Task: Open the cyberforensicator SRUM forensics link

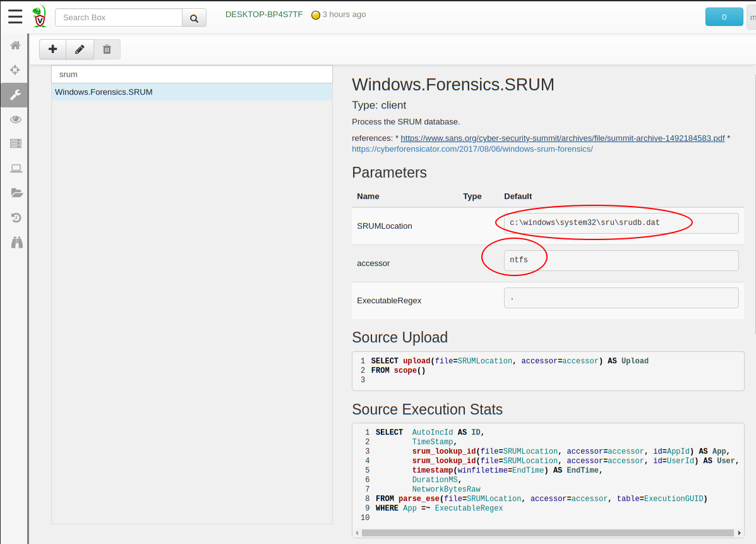Action: (x=472, y=149)
